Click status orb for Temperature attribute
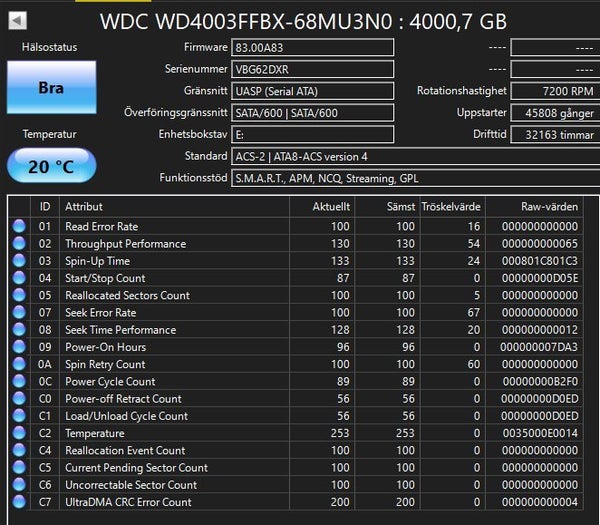The width and height of the screenshot is (600, 525). coord(19,433)
